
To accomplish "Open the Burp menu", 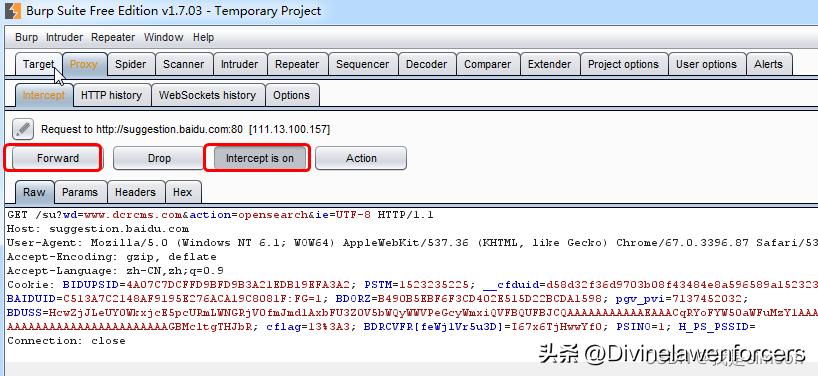I will (x=26, y=38).
